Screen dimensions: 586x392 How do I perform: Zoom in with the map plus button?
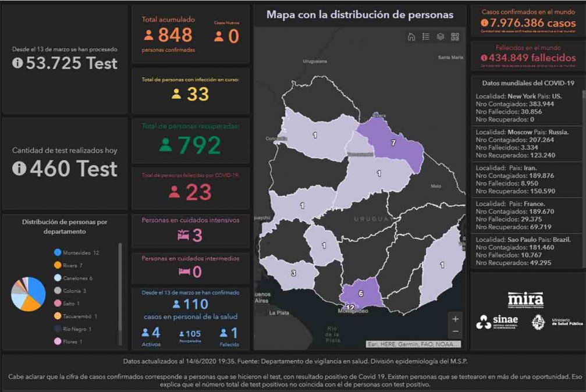455,319
